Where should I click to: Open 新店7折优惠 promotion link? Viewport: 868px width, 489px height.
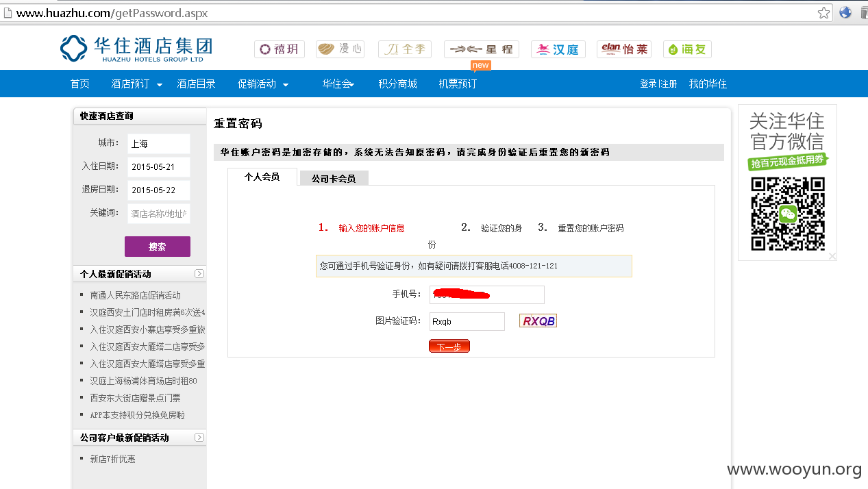point(113,459)
